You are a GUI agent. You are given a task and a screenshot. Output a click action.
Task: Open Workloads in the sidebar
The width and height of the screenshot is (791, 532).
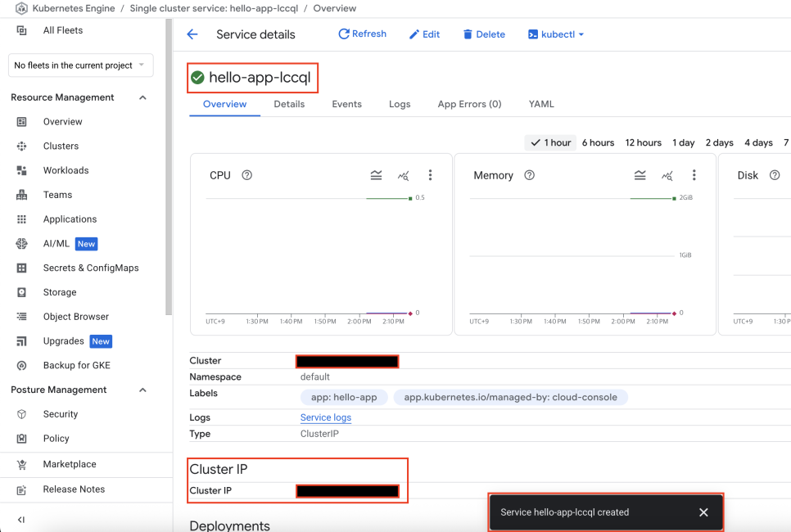click(66, 170)
